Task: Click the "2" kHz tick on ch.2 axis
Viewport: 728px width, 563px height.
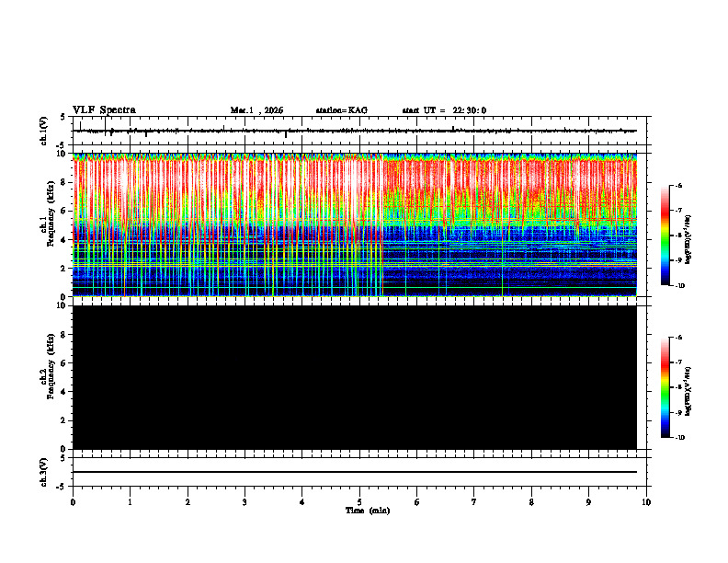Action: (64, 420)
